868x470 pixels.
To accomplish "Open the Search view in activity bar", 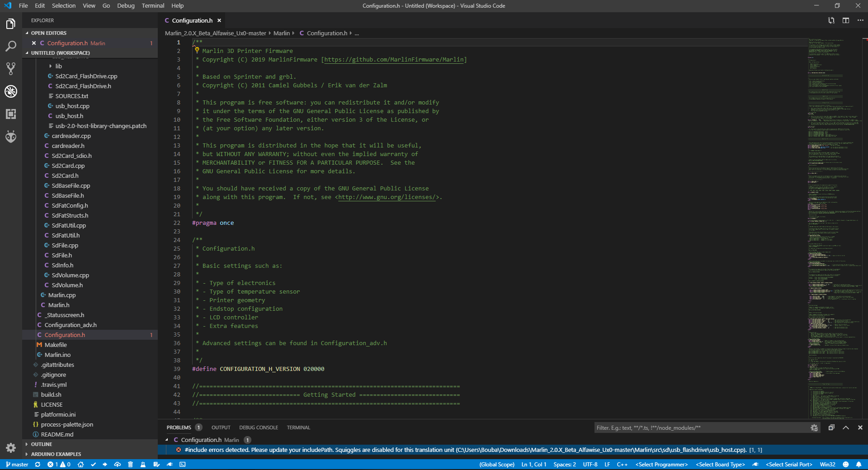I will point(11,46).
